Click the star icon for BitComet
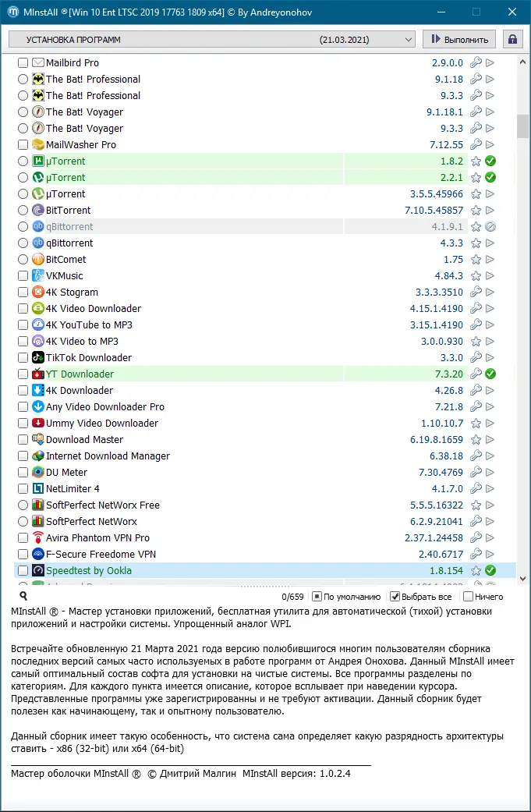This screenshot has height=812, width=531. [x=476, y=260]
